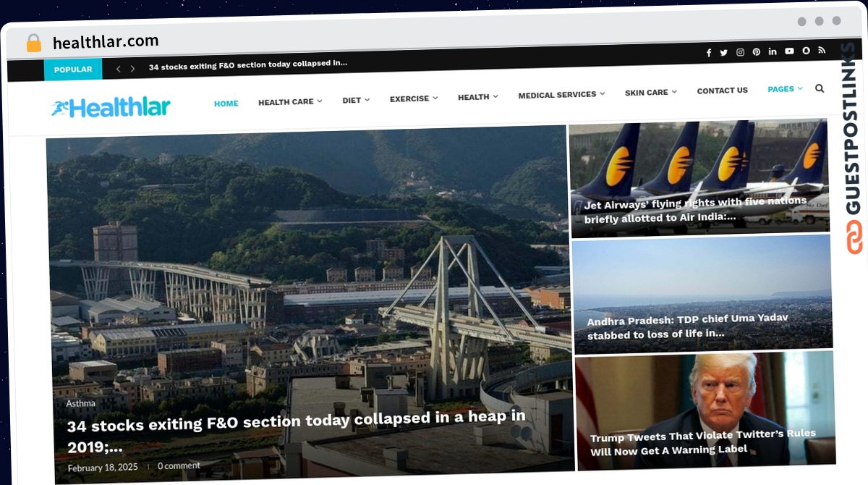Expand the Health dropdown menu
Image resolution: width=868 pixels, height=485 pixels.
tap(478, 97)
